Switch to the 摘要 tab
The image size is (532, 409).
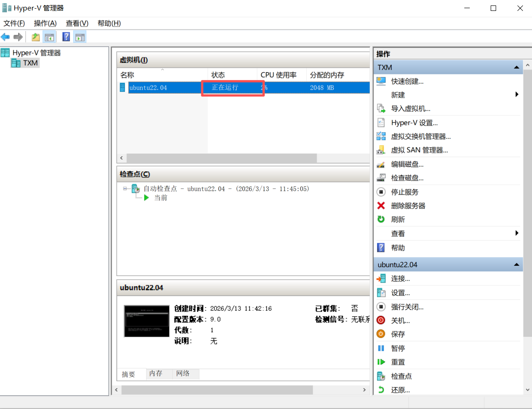pyautogui.click(x=129, y=374)
